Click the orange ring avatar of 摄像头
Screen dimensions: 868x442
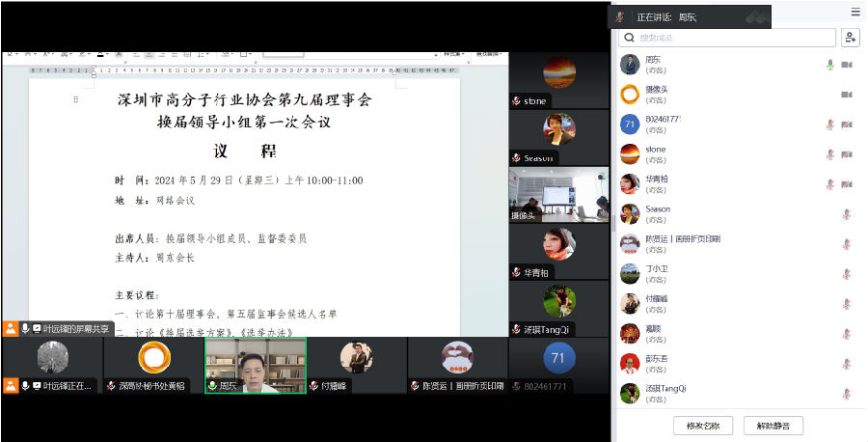pyautogui.click(x=630, y=95)
